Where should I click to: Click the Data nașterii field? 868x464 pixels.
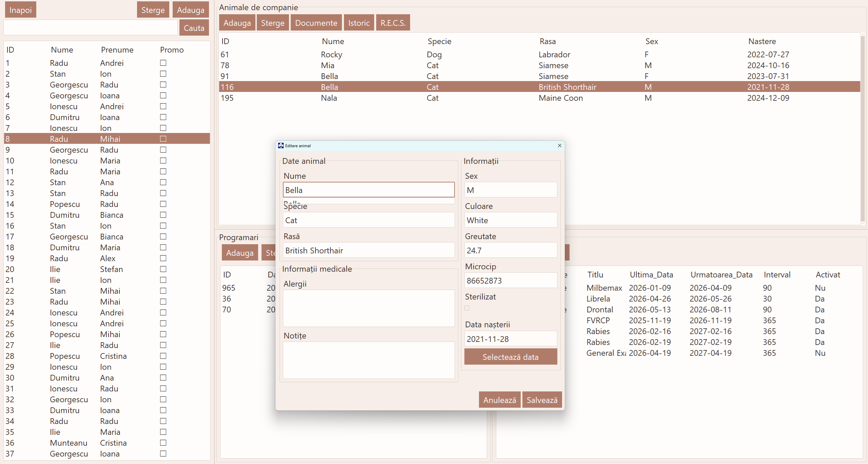pyautogui.click(x=510, y=339)
